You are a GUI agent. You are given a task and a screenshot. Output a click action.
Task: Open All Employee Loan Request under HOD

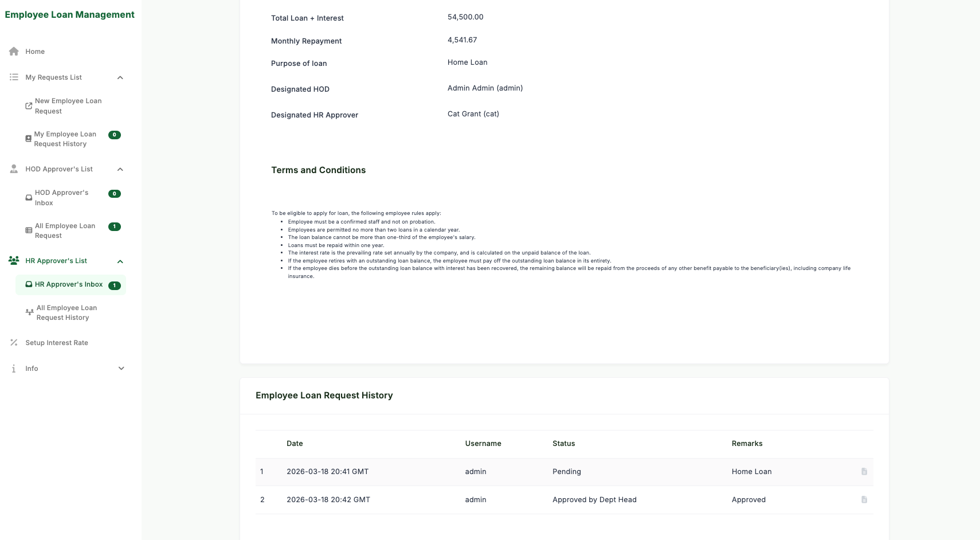(x=65, y=230)
